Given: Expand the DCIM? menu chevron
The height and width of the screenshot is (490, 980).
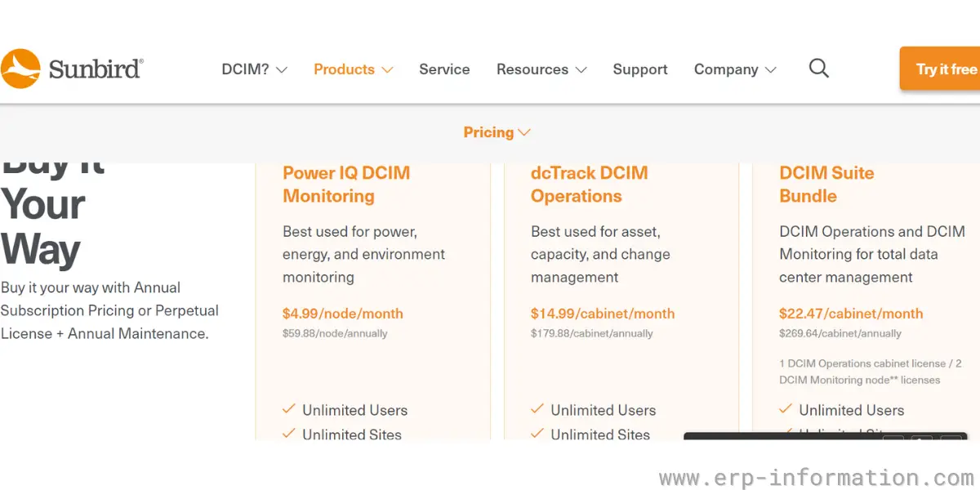Looking at the screenshot, I should point(282,70).
